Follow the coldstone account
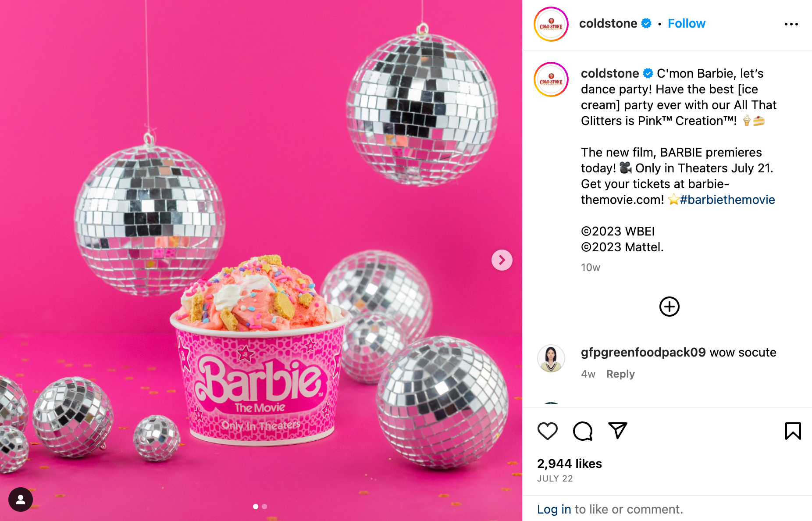Image resolution: width=812 pixels, height=521 pixels. [x=686, y=24]
